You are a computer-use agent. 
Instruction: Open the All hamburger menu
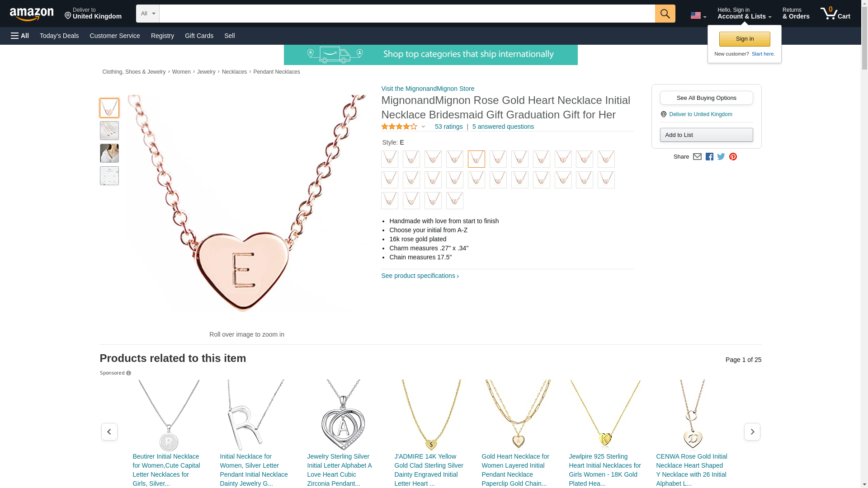click(20, 36)
